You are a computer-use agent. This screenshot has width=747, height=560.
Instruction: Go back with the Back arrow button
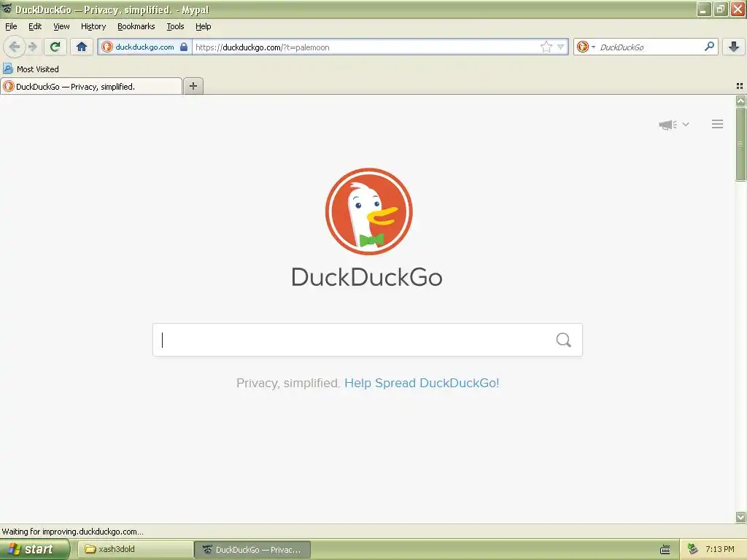[15, 47]
